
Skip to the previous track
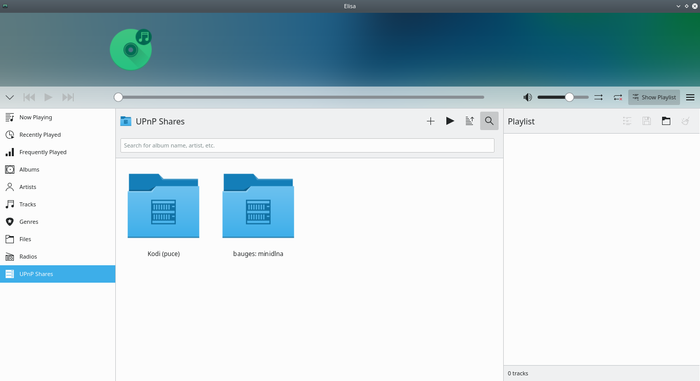pos(29,97)
